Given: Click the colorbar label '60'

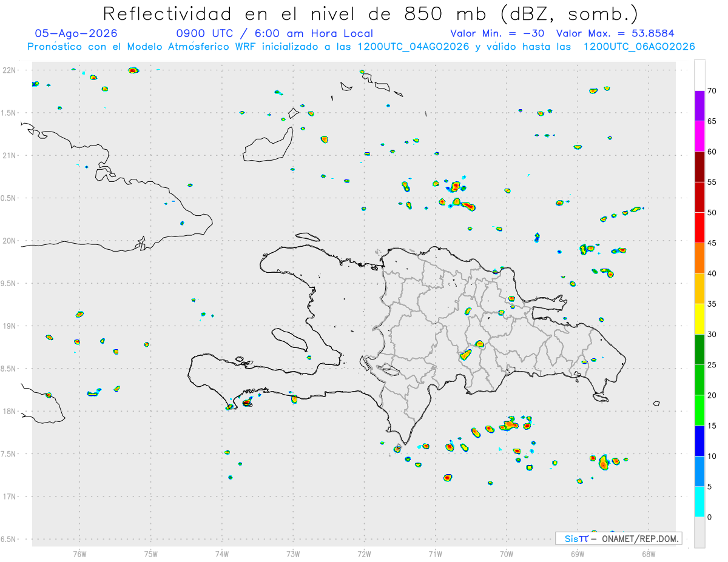Looking at the screenshot, I should pos(712,152).
